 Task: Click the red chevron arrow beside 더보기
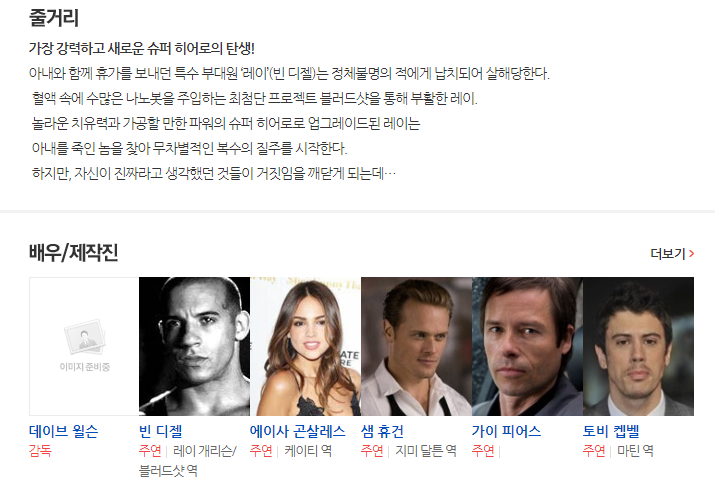691,253
